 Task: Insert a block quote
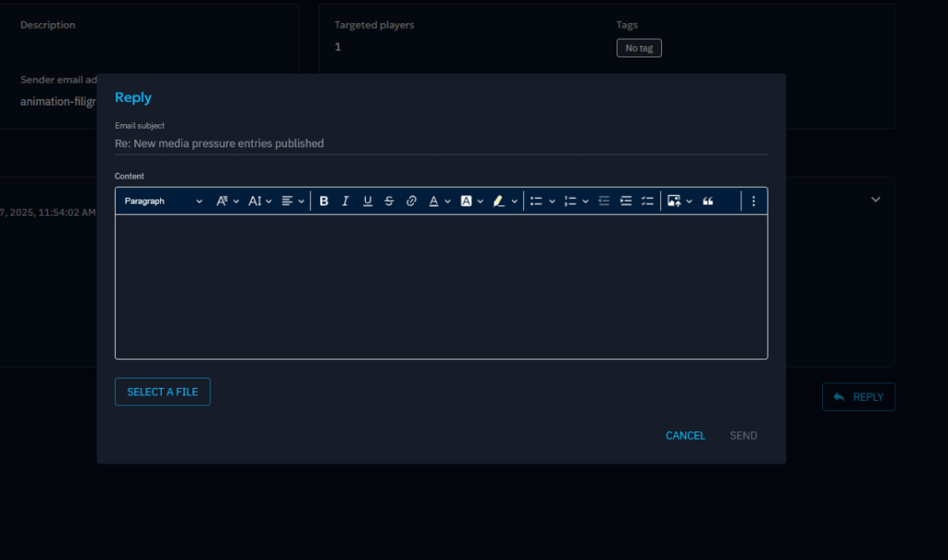click(708, 201)
